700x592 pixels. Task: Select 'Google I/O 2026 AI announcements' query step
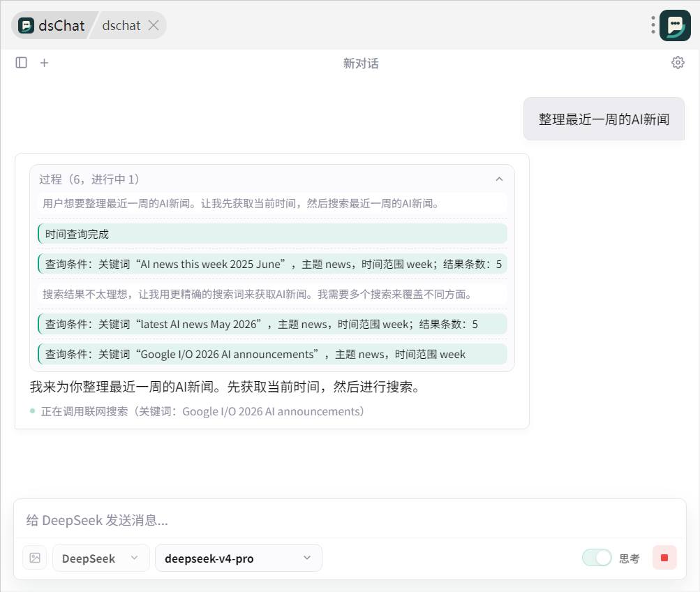coord(272,354)
